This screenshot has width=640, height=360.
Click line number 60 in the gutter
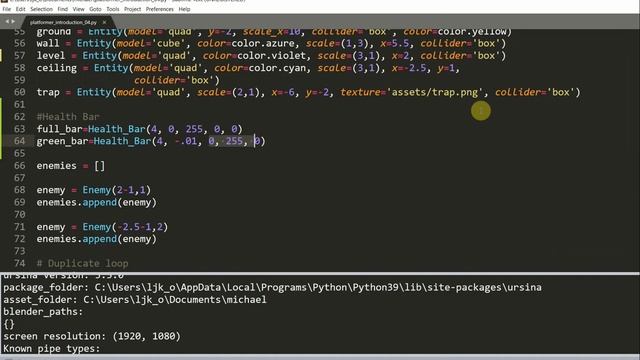pos(19,92)
